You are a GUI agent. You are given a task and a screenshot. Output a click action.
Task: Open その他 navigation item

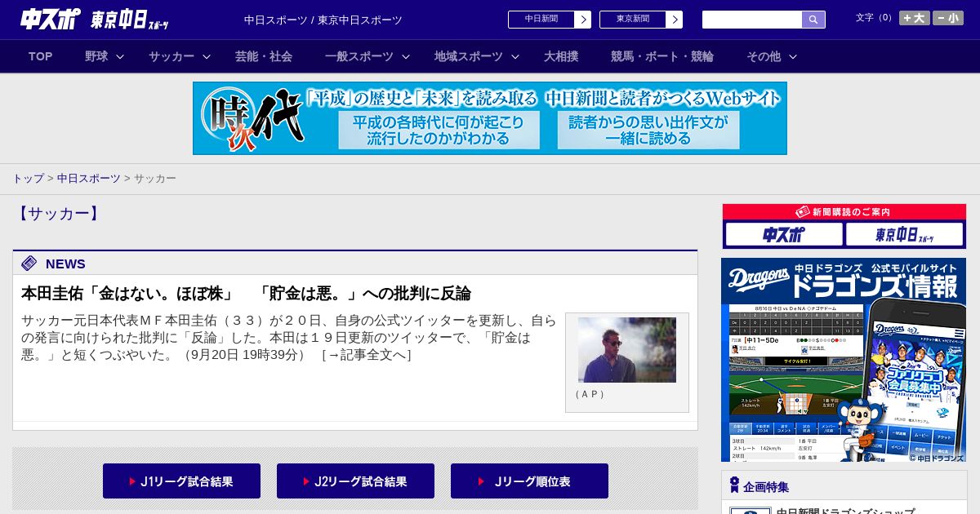coord(764,56)
